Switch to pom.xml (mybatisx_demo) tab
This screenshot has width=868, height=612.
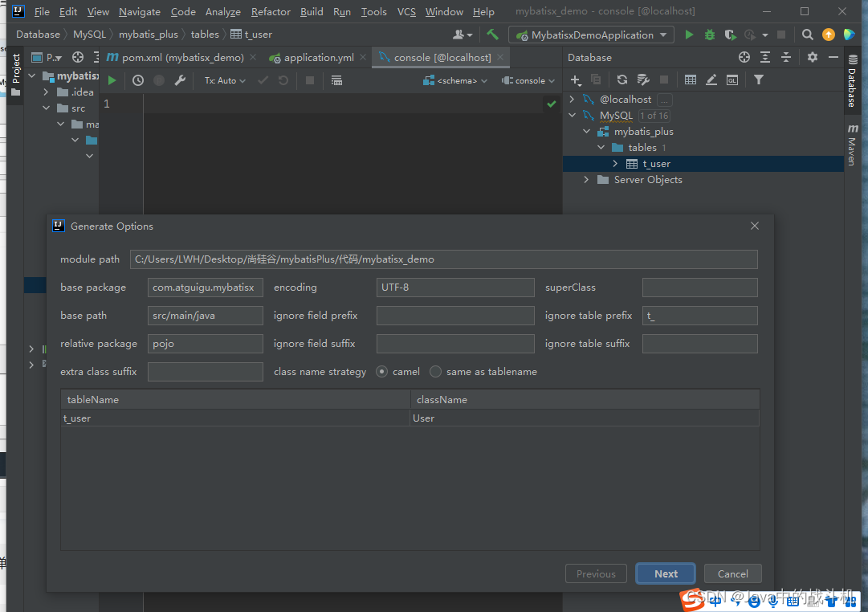pyautogui.click(x=183, y=58)
